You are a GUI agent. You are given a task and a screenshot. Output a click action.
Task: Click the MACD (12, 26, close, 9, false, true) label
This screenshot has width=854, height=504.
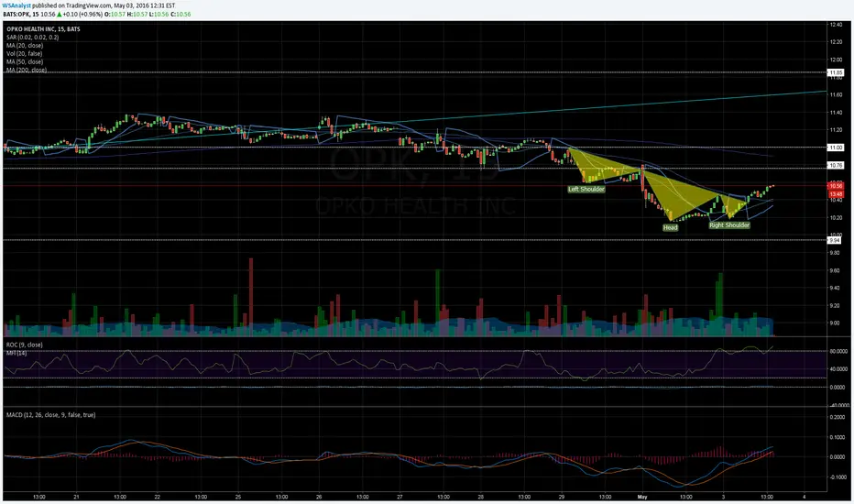[50, 415]
